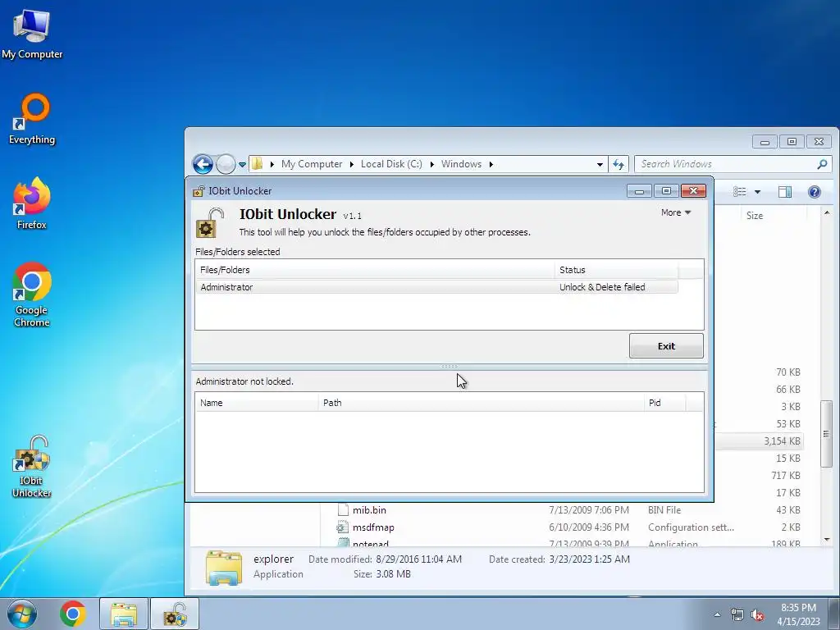Open Google Chrome desktop shortcut

point(32,294)
